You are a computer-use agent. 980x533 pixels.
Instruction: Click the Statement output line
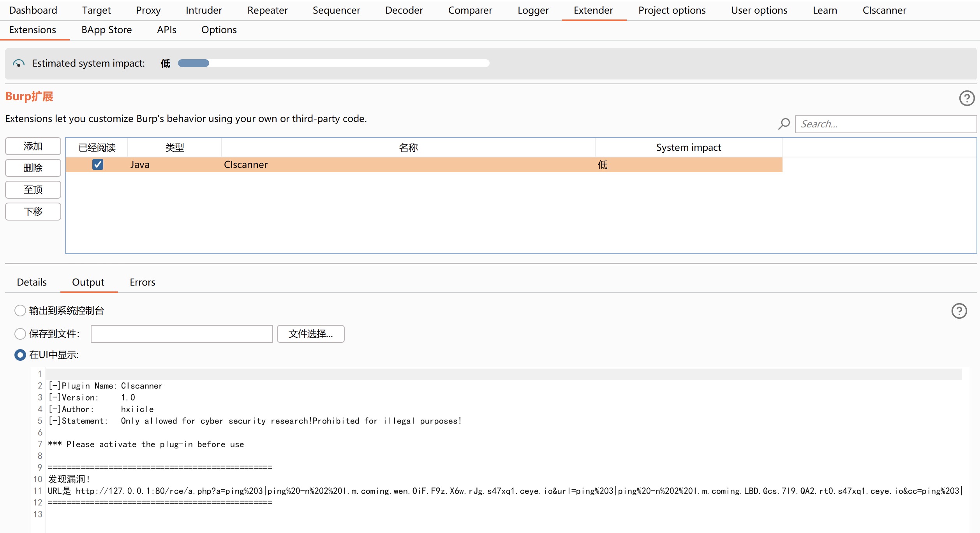coord(255,421)
